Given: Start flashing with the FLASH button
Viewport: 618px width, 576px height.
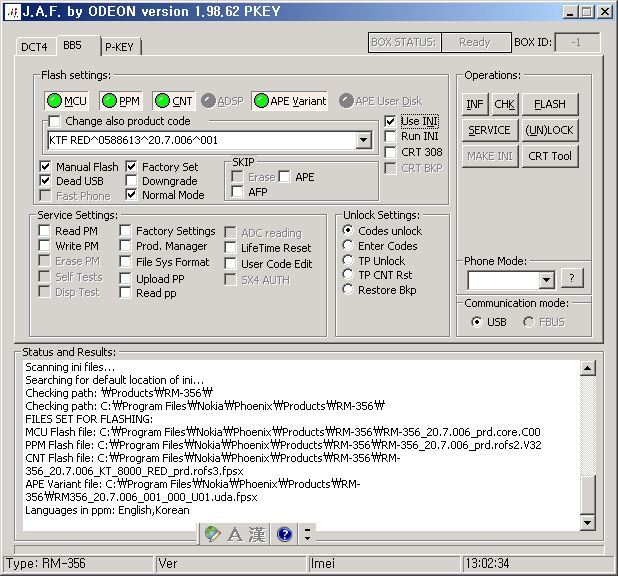Looking at the screenshot, I should (550, 104).
